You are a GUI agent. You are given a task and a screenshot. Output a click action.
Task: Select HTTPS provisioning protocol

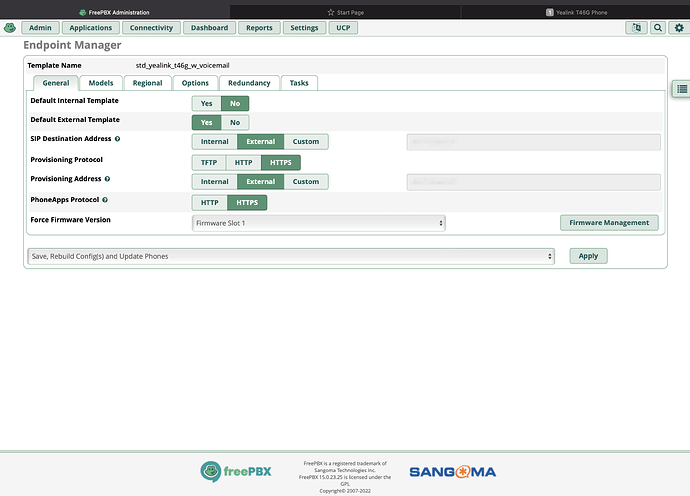281,162
